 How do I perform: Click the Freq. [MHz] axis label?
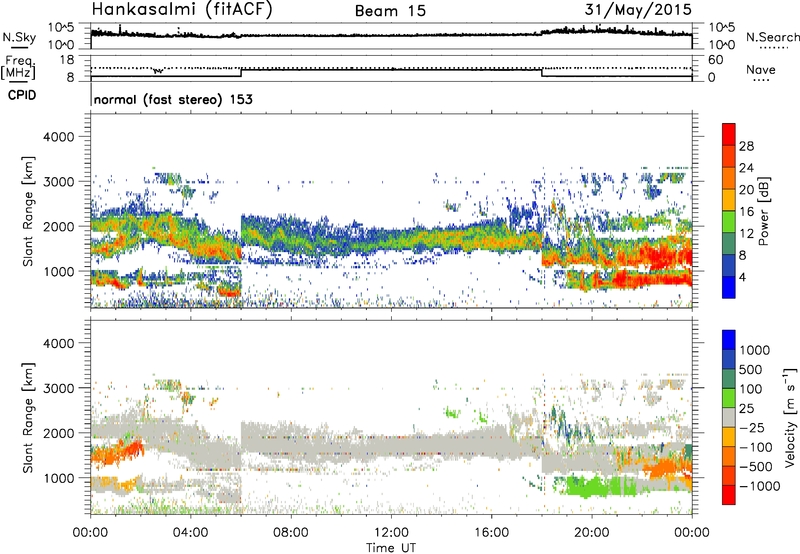pyautogui.click(x=19, y=68)
